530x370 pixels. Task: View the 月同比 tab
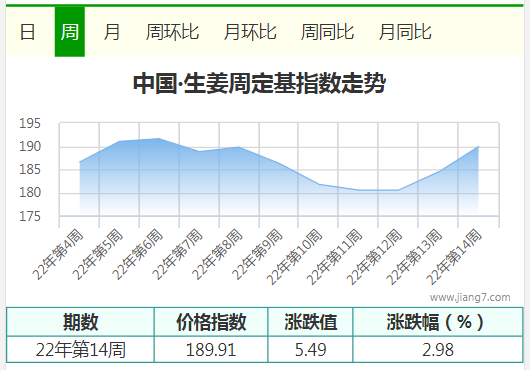[x=405, y=32]
